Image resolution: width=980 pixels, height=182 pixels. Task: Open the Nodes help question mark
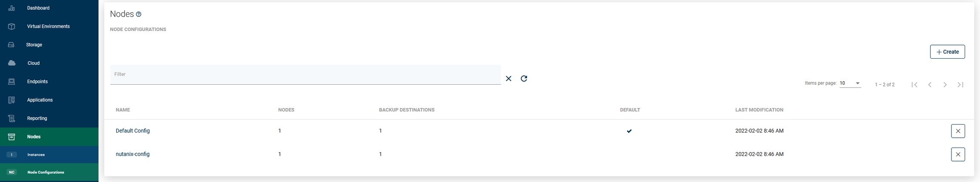pyautogui.click(x=139, y=14)
